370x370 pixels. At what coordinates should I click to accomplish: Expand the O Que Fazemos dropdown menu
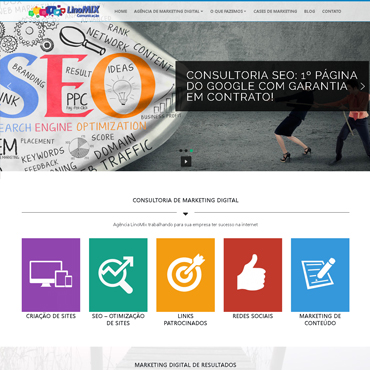point(228,11)
